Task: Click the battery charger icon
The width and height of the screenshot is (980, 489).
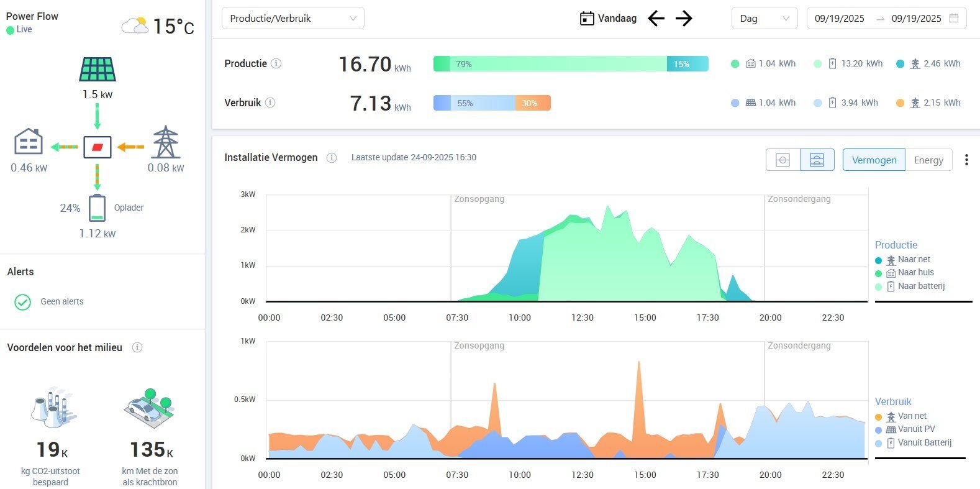Action: pos(97,208)
